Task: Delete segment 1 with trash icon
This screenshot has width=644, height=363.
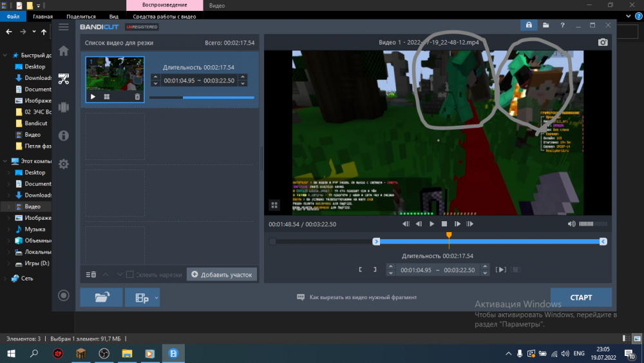Action: click(137, 97)
